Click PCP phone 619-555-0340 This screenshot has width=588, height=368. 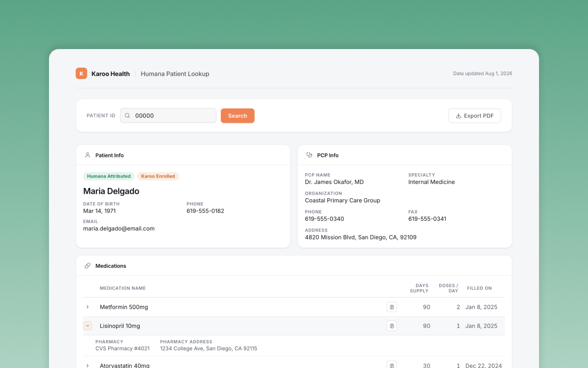click(324, 219)
